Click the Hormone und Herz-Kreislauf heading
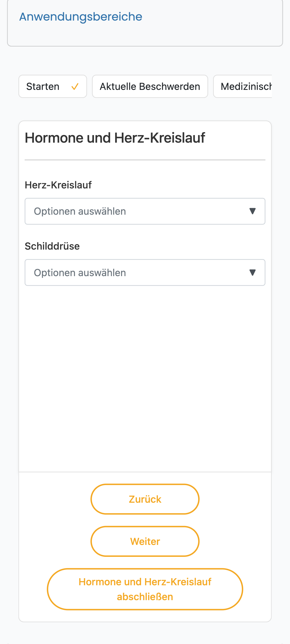The height and width of the screenshot is (644, 290). 115,138
